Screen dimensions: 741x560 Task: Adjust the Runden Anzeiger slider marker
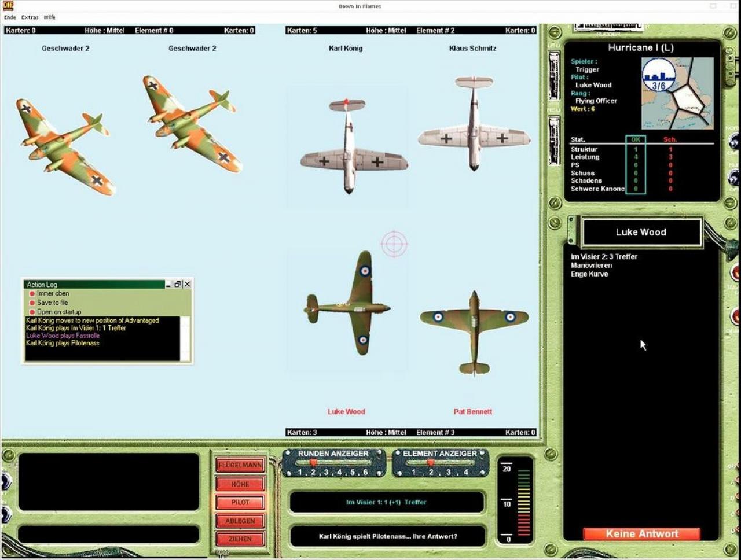click(313, 463)
